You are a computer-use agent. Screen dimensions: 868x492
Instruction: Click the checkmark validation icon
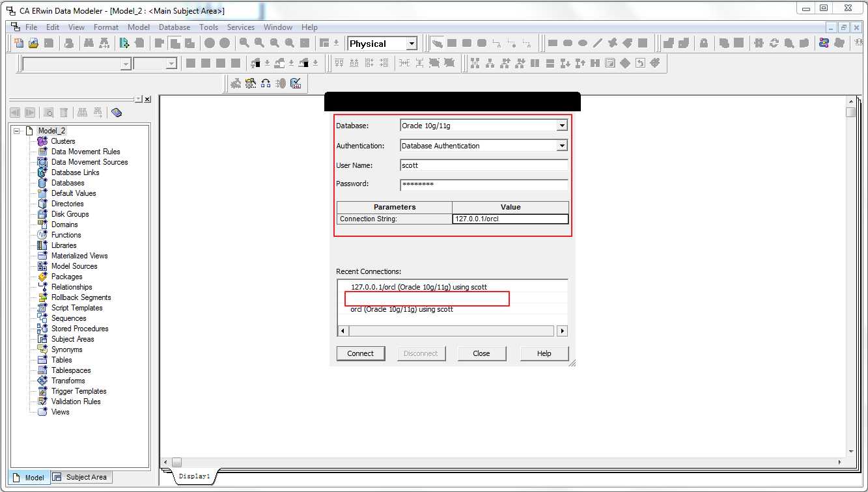(x=296, y=83)
